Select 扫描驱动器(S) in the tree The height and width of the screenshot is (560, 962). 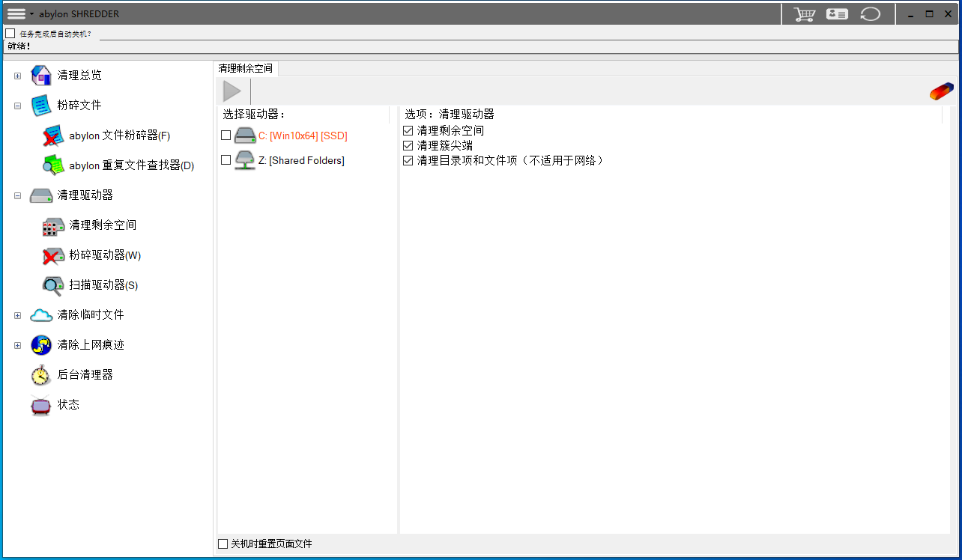[x=103, y=285]
